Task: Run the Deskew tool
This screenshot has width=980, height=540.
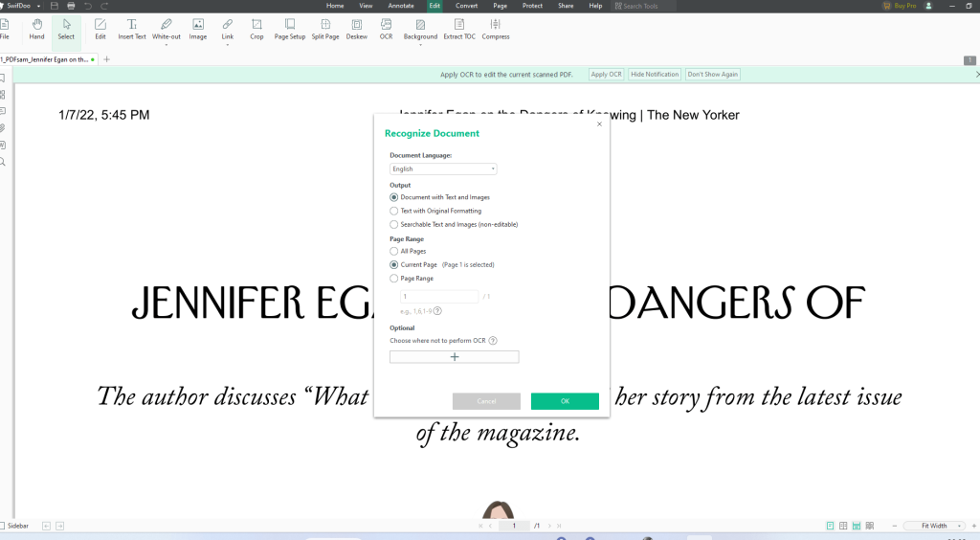Action: [357, 30]
